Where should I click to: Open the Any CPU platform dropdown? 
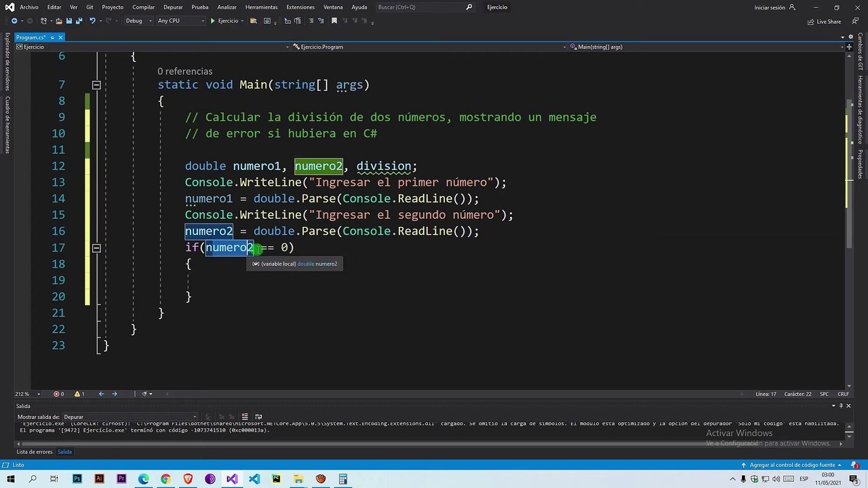click(181, 21)
